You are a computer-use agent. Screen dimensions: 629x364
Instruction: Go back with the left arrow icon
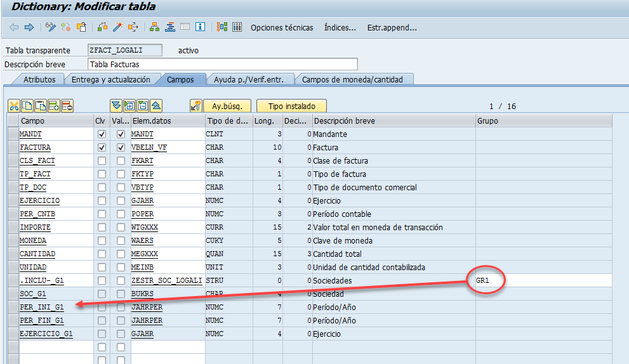(14, 27)
